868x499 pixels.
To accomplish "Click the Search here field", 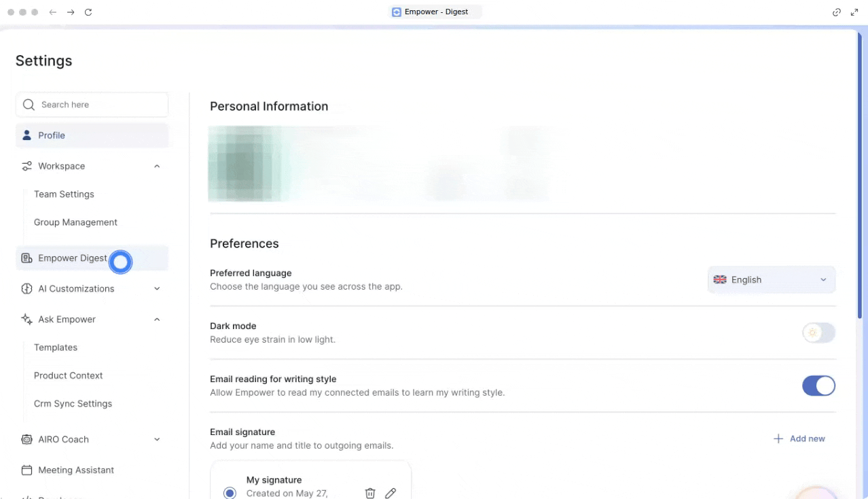I will 92,105.
